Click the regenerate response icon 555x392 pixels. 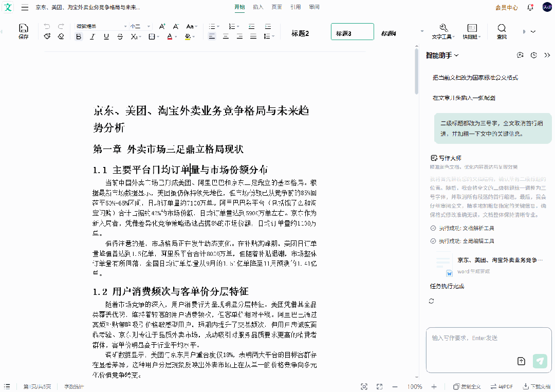432,301
